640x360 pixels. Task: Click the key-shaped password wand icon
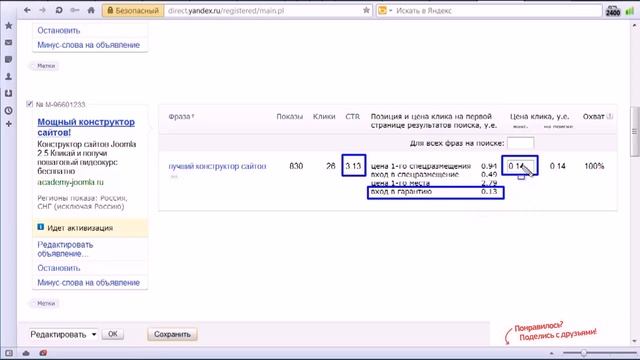pyautogui.click(x=75, y=10)
